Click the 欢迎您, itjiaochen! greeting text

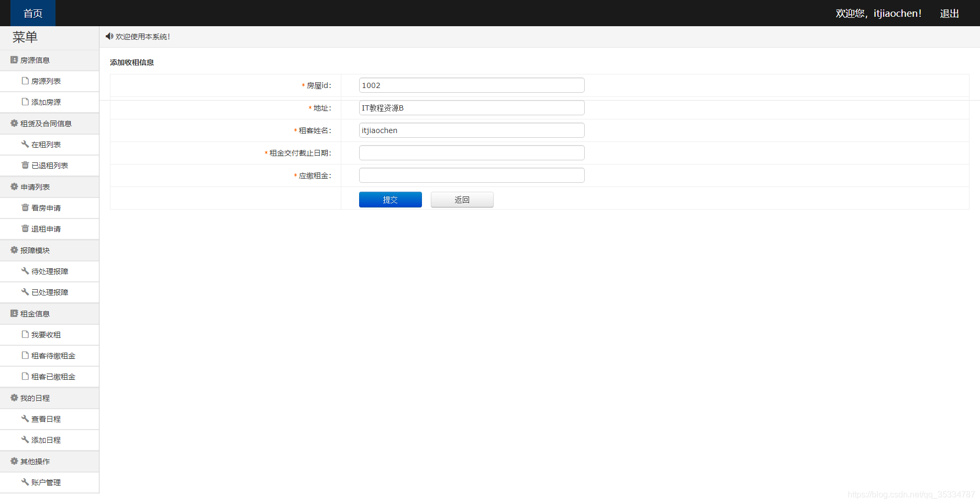(878, 14)
